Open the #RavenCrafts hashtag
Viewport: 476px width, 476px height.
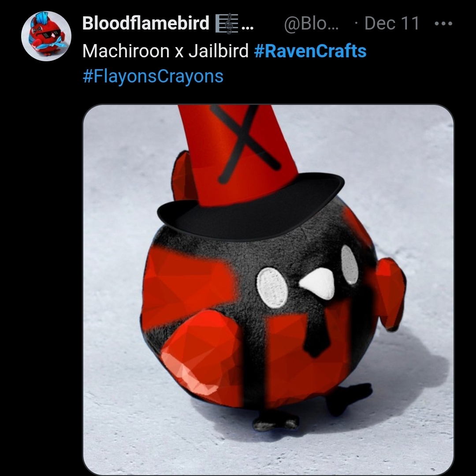pos(310,51)
